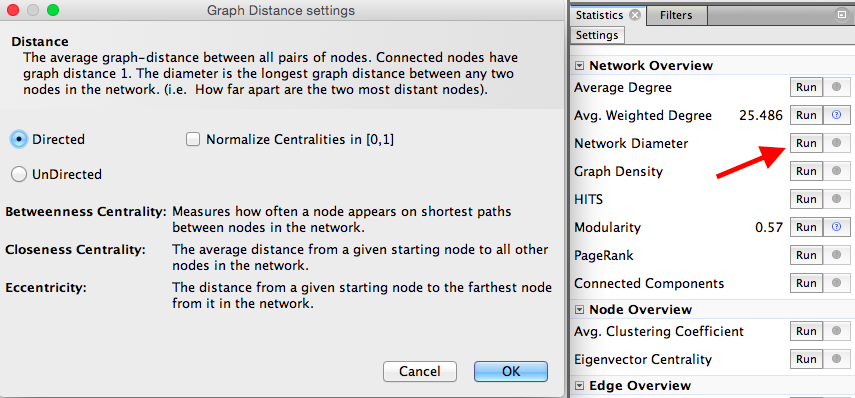
Task: Select the Statistics tab
Action: tap(600, 15)
